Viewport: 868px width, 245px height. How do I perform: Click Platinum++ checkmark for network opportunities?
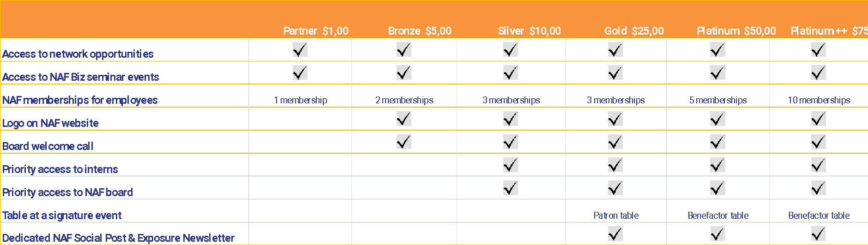click(818, 49)
